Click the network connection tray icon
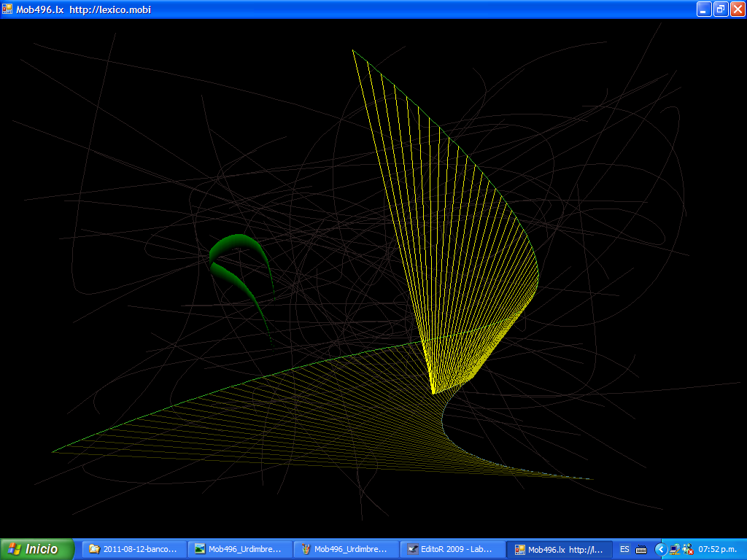Viewport: 747px width, 560px height. (x=675, y=549)
